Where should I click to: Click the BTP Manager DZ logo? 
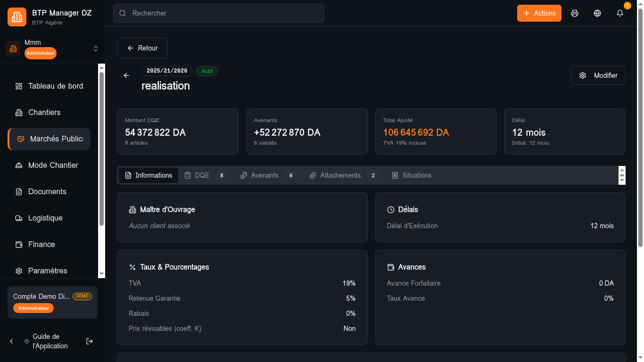pos(17,17)
